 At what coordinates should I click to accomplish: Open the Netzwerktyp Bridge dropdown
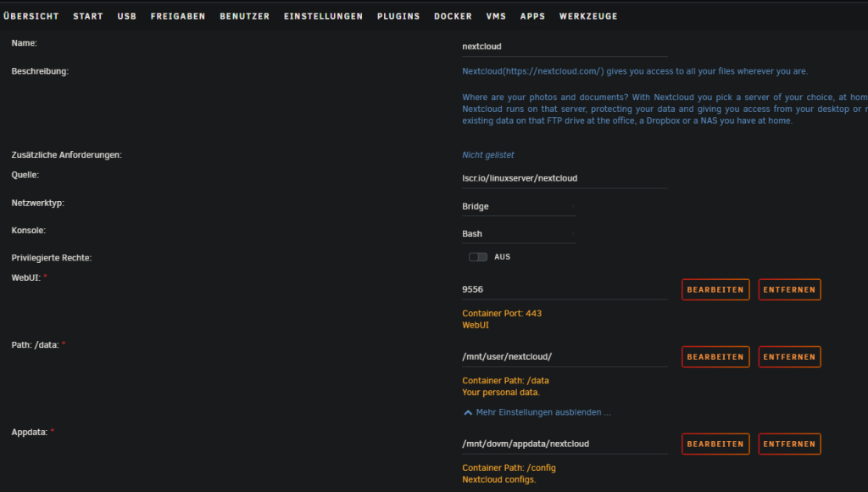[x=519, y=206]
